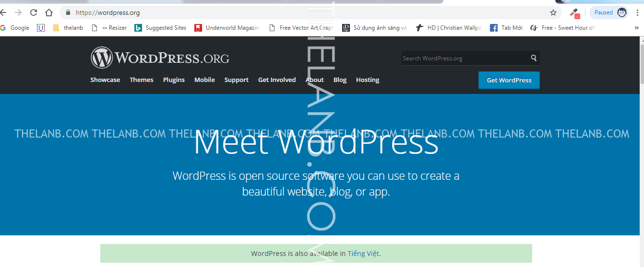Open the Facebook Tab Mới bookmark
644x267 pixels.
point(506,28)
